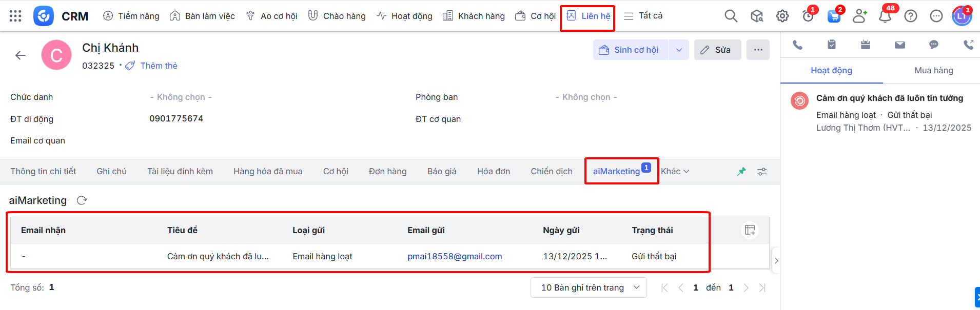Open the Khách hàng menu
This screenshot has height=310, width=980.
click(474, 16)
